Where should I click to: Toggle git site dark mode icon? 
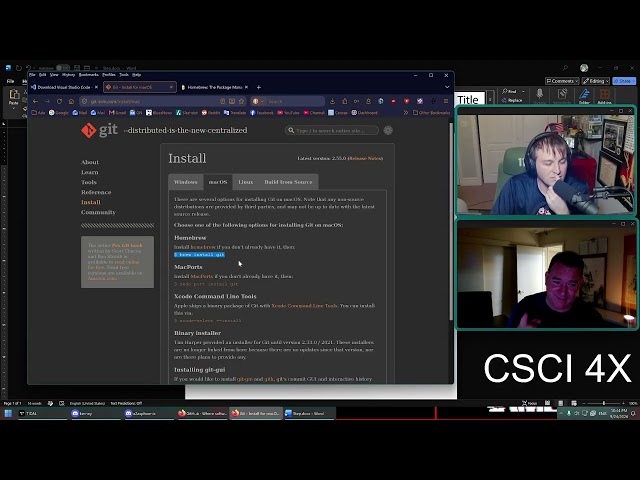tap(388, 130)
